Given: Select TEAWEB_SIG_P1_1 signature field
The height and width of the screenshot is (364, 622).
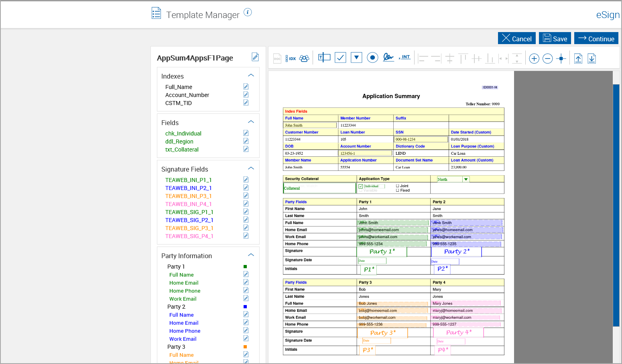Looking at the screenshot, I should click(189, 212).
